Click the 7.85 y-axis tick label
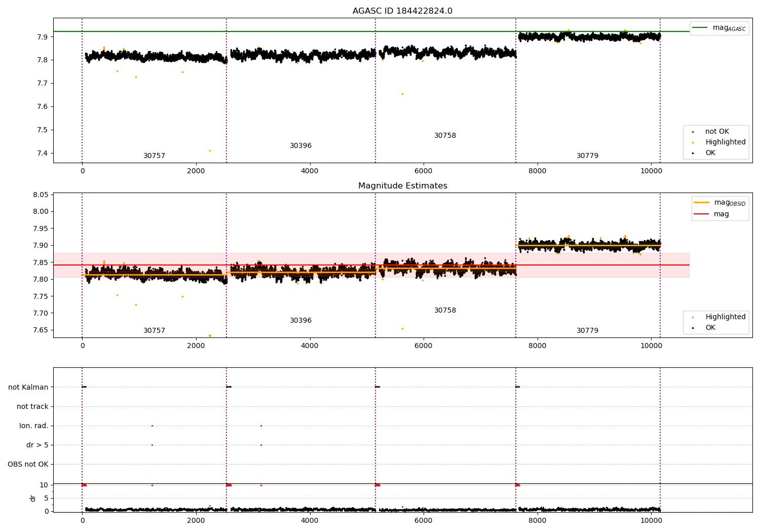Viewport: 760px width, 532px height. [41, 263]
